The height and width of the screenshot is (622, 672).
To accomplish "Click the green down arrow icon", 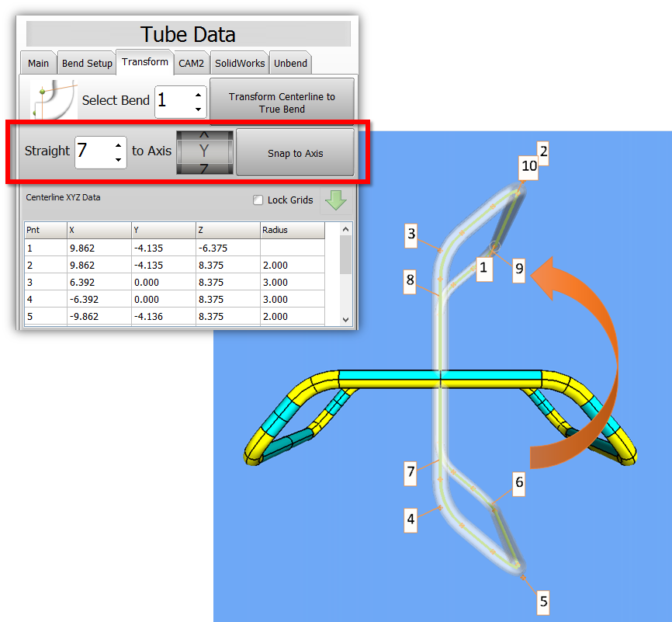I will point(334,200).
